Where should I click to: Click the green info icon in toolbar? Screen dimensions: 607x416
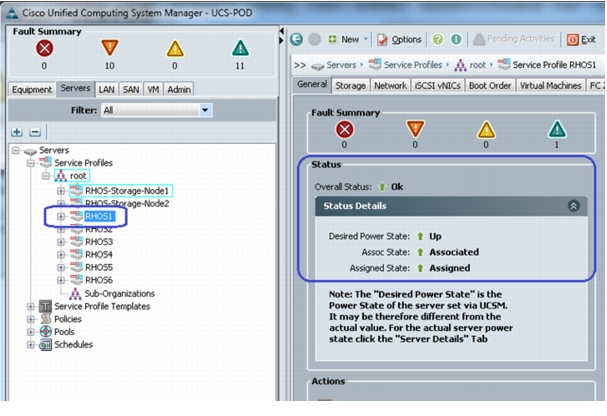pos(456,39)
